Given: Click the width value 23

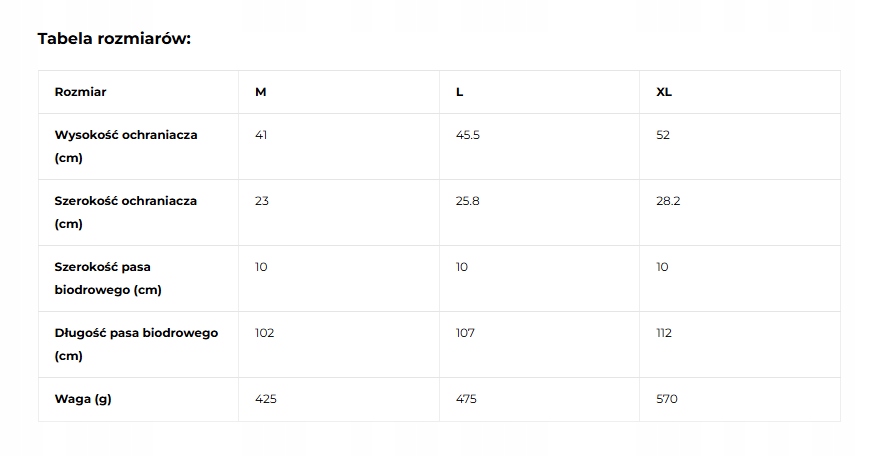Looking at the screenshot, I should 262,201.
